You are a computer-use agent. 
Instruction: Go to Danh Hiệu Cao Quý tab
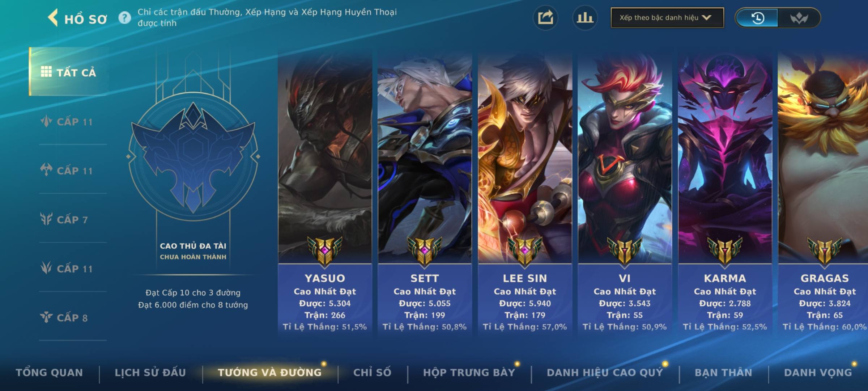(x=605, y=372)
